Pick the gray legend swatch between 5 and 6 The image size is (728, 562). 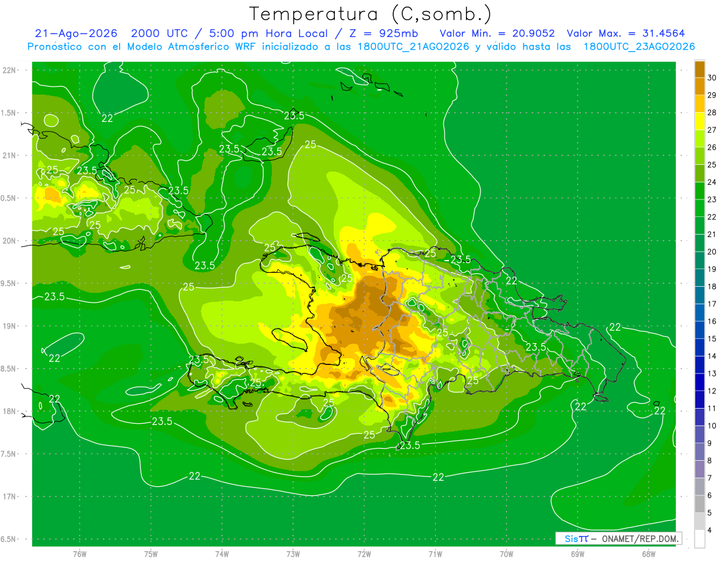click(699, 503)
